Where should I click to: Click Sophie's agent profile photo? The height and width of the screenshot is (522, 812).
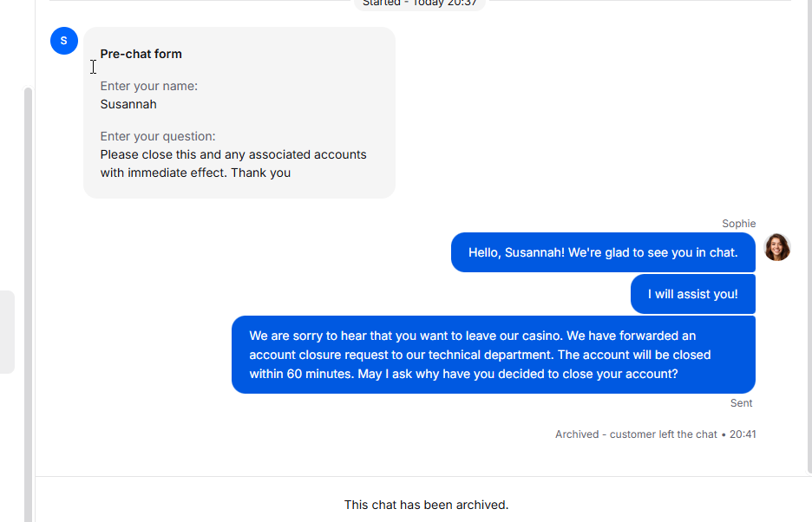[x=777, y=247]
